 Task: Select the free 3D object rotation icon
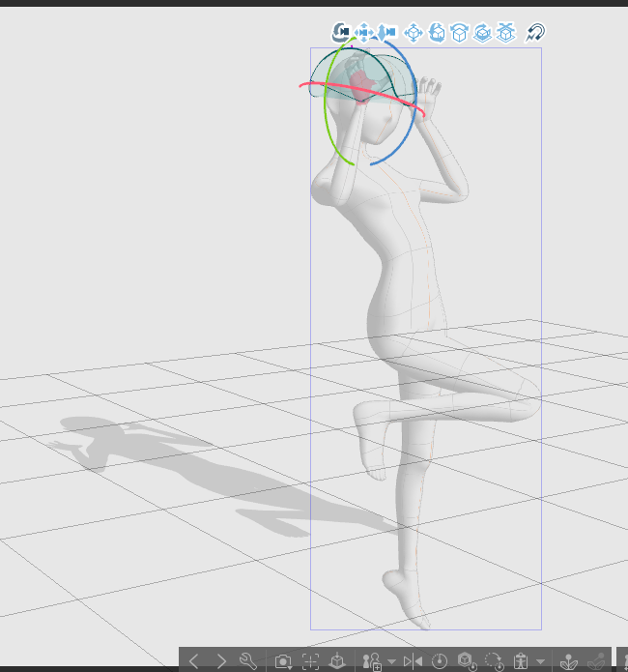click(436, 33)
